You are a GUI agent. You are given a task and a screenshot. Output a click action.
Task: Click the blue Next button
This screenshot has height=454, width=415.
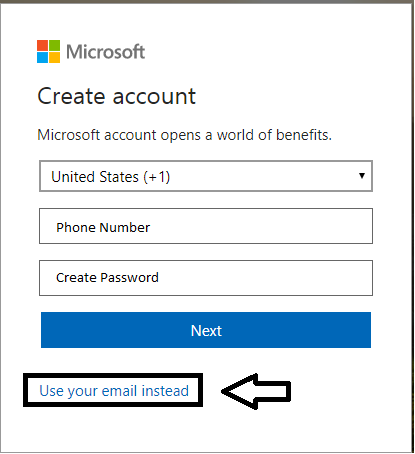tap(206, 330)
